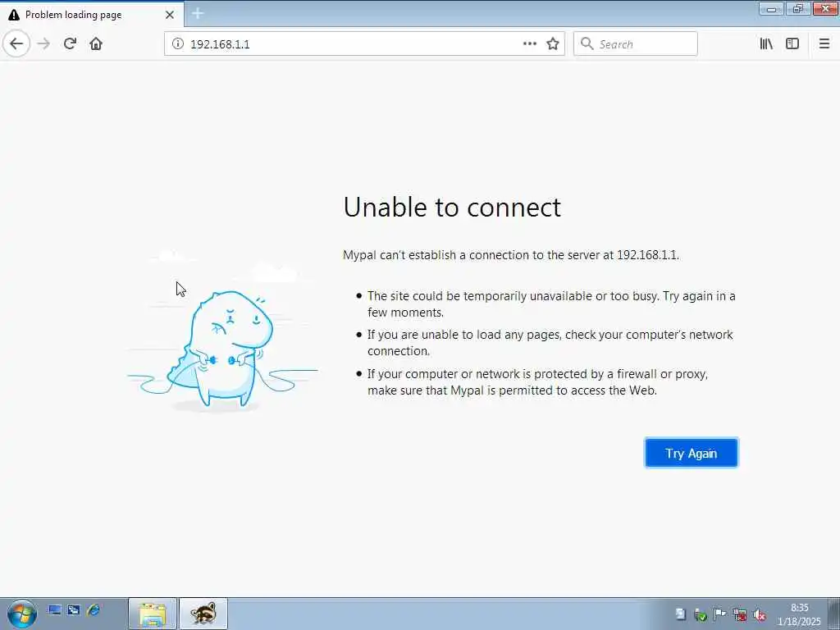Reload the current page
Viewport: 840px width, 630px height.
click(x=70, y=43)
